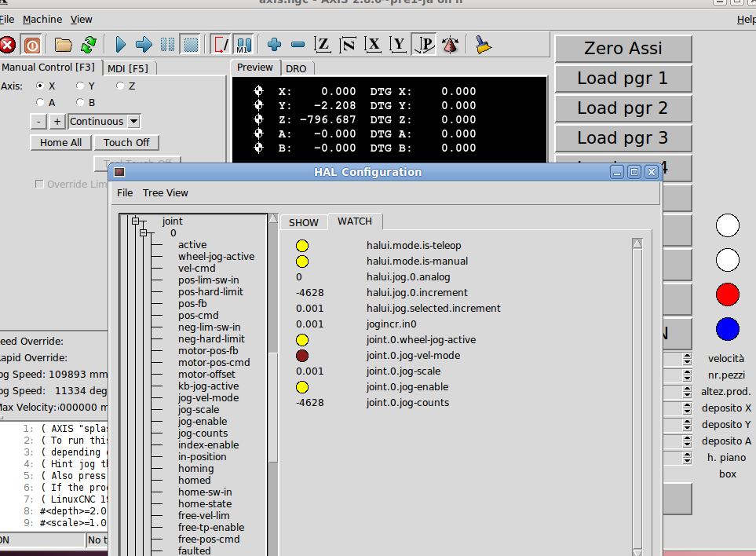Switch to rotated Z view icon

click(348, 46)
